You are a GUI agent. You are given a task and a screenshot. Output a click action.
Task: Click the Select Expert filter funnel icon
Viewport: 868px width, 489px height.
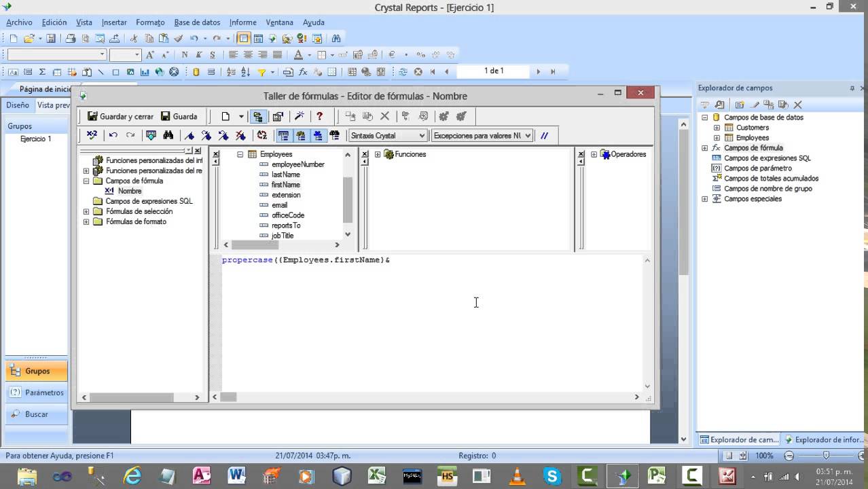[261, 72]
